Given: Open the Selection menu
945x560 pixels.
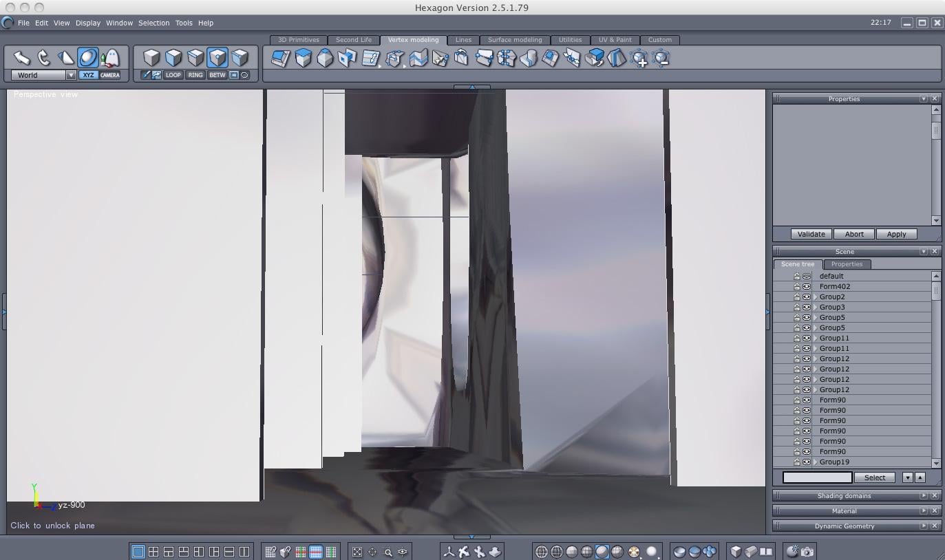Looking at the screenshot, I should (x=153, y=23).
